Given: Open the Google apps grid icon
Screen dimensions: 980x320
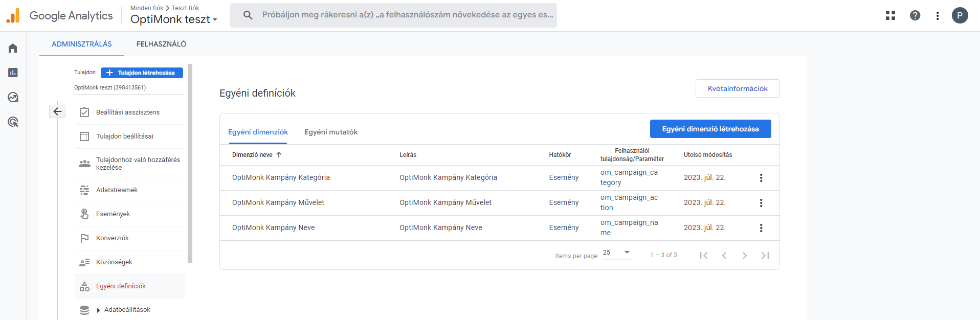Looking at the screenshot, I should click(890, 15).
